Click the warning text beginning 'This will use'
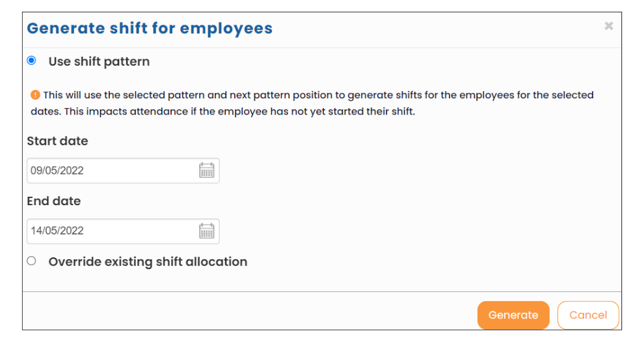The image size is (644, 342). tap(318, 95)
